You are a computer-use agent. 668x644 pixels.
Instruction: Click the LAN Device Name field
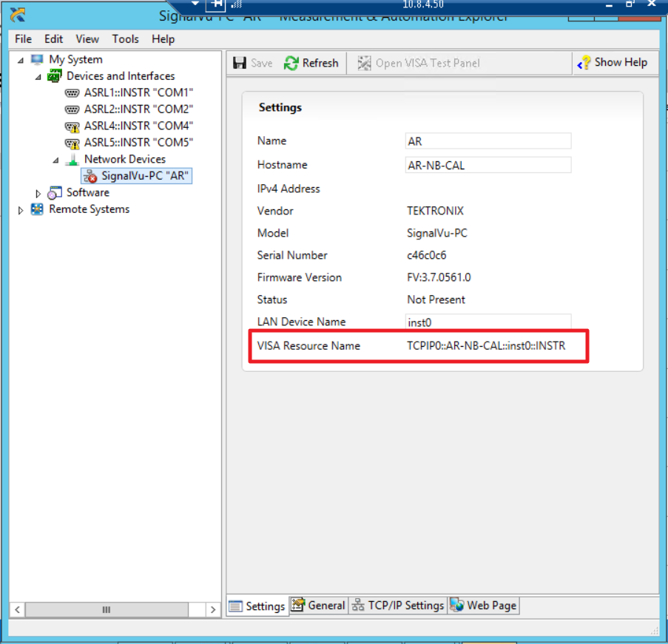tap(488, 322)
